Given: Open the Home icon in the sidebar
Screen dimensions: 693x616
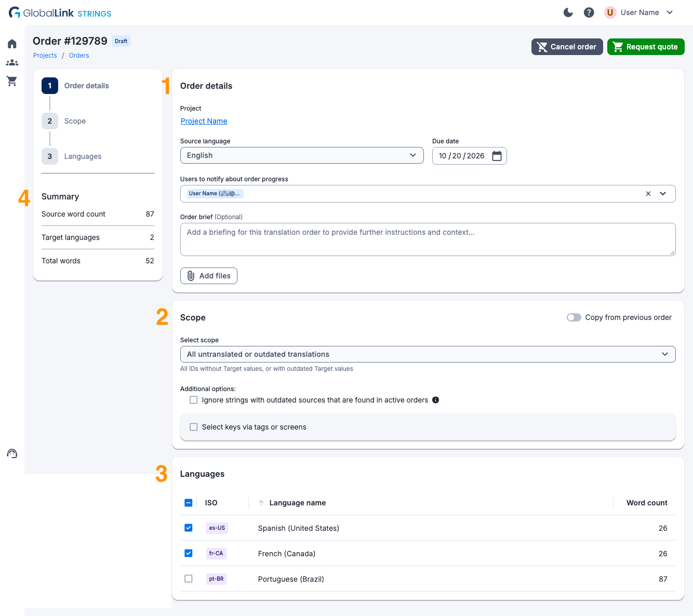Looking at the screenshot, I should click(x=12, y=44).
